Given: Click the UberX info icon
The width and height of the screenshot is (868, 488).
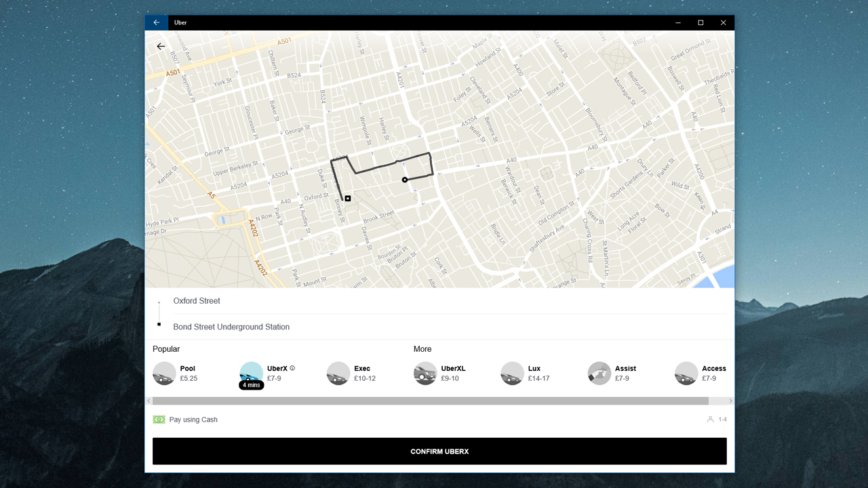Looking at the screenshot, I should click(292, 369).
